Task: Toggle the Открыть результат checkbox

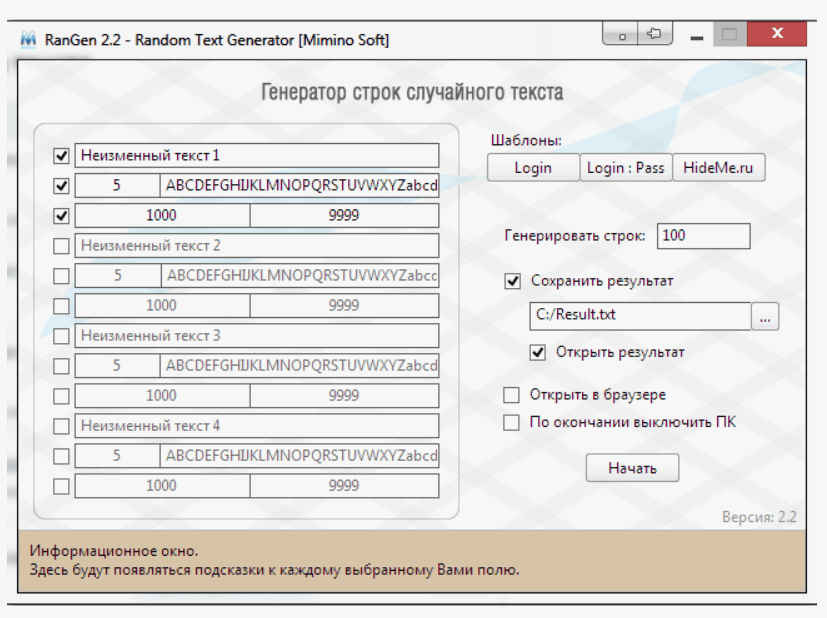Action: click(x=537, y=352)
